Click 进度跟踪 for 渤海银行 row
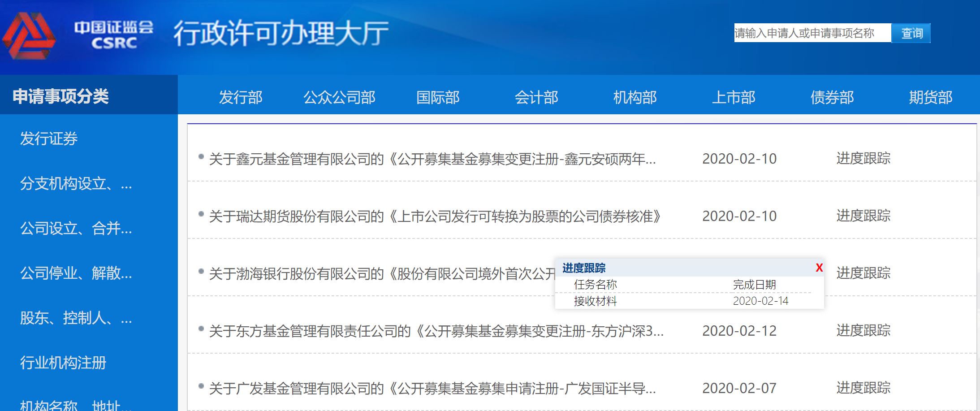Image resolution: width=980 pixels, height=411 pixels. [863, 273]
